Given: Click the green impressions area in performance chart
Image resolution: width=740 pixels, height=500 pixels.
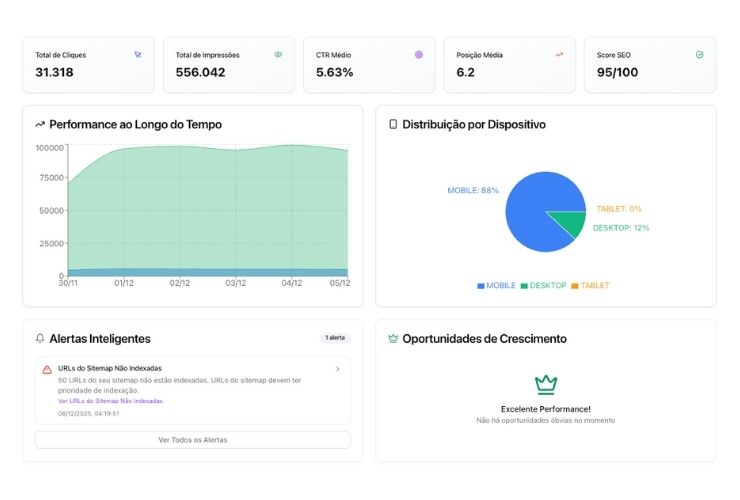Looking at the screenshot, I should coord(208,208).
